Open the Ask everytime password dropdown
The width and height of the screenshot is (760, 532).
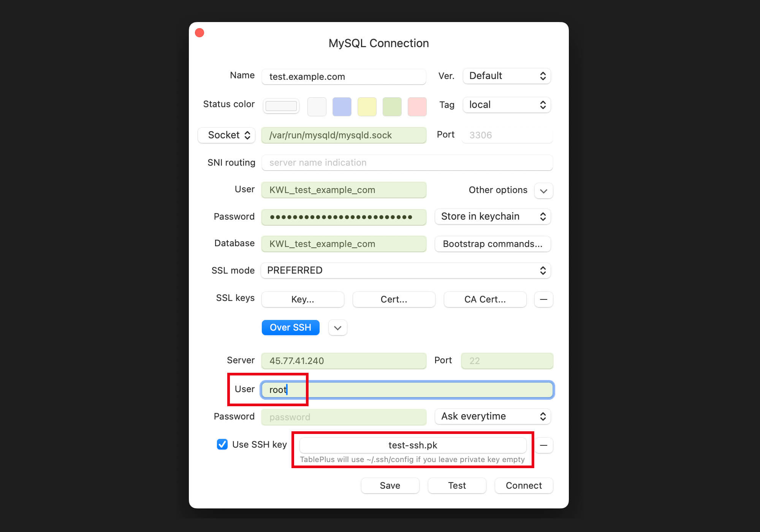point(492,416)
